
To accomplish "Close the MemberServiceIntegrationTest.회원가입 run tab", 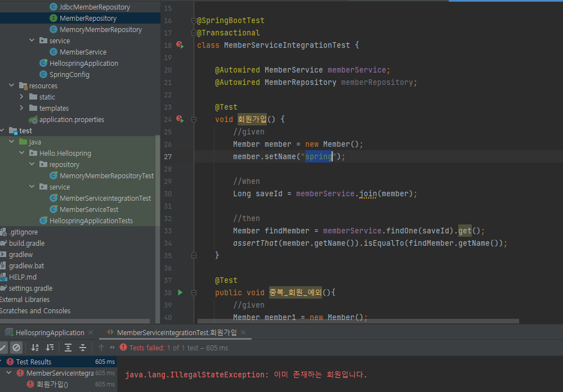I will click(x=243, y=333).
